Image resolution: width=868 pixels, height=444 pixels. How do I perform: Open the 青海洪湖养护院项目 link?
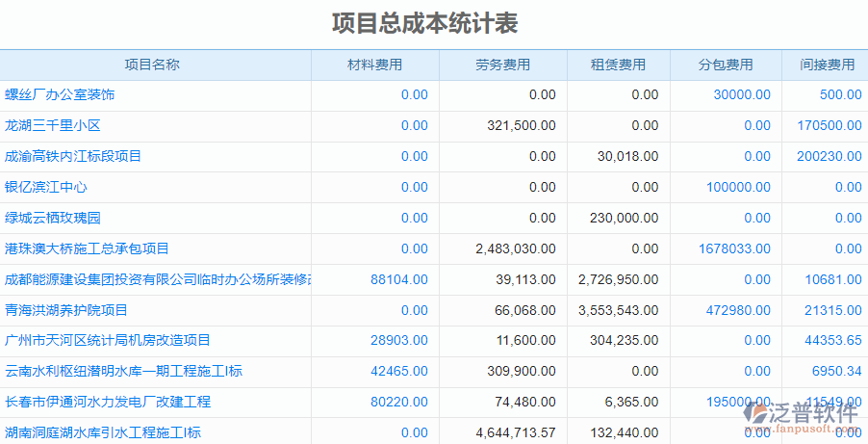(x=66, y=310)
